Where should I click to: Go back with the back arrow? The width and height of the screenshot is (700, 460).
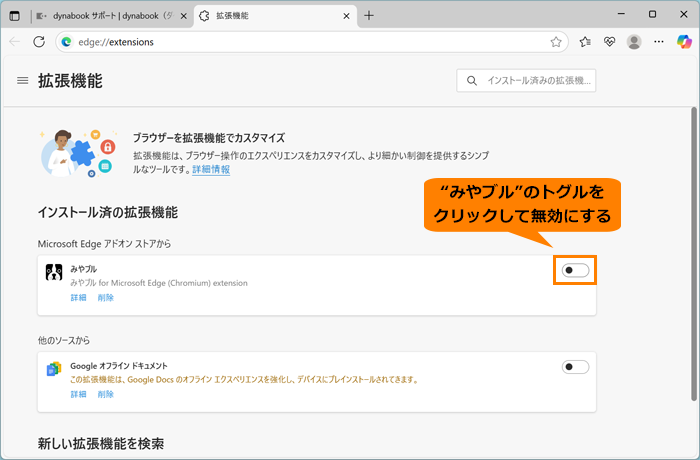(15, 42)
